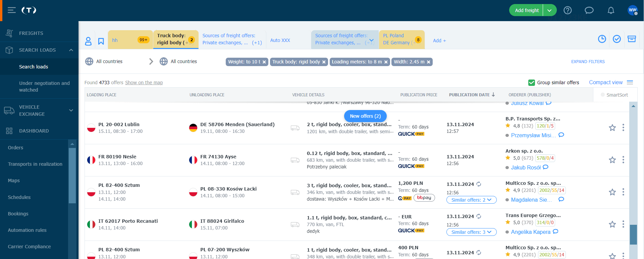Open Przemysław Misi… contact link
Screen dimensions: 644x259
pyautogui.click(x=533, y=135)
